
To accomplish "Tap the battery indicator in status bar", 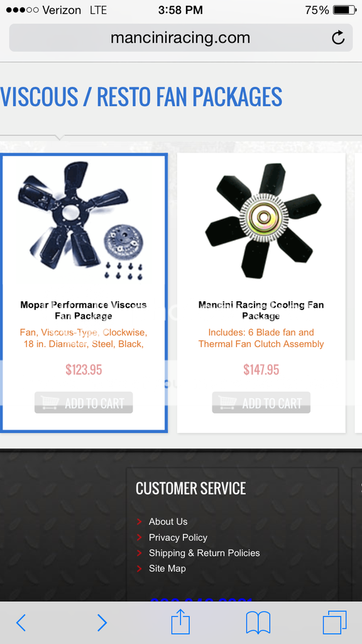I will point(344,10).
